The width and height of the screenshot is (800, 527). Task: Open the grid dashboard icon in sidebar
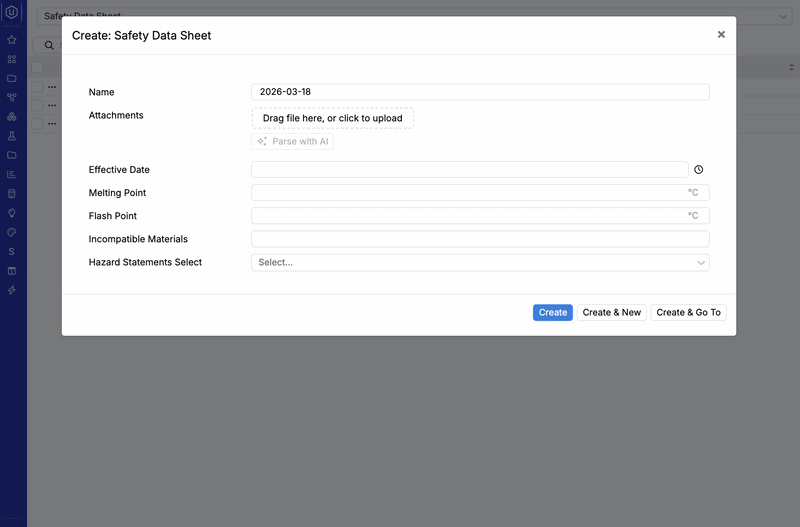[x=12, y=59]
